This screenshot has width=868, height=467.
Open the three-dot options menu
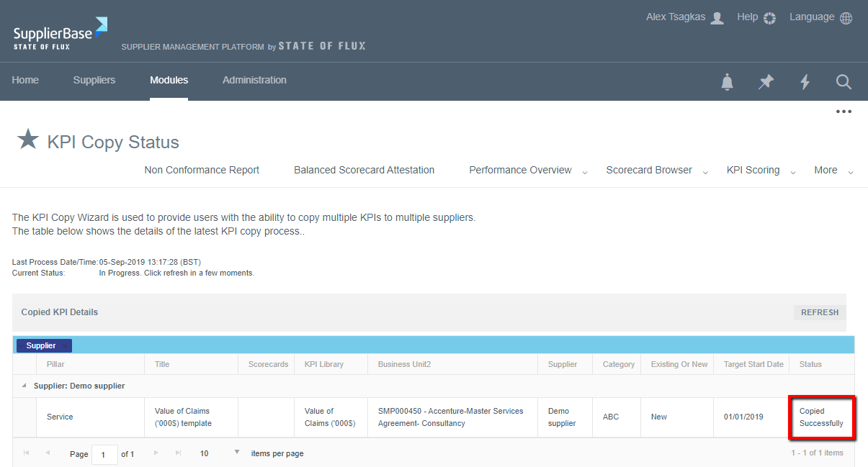tap(844, 112)
